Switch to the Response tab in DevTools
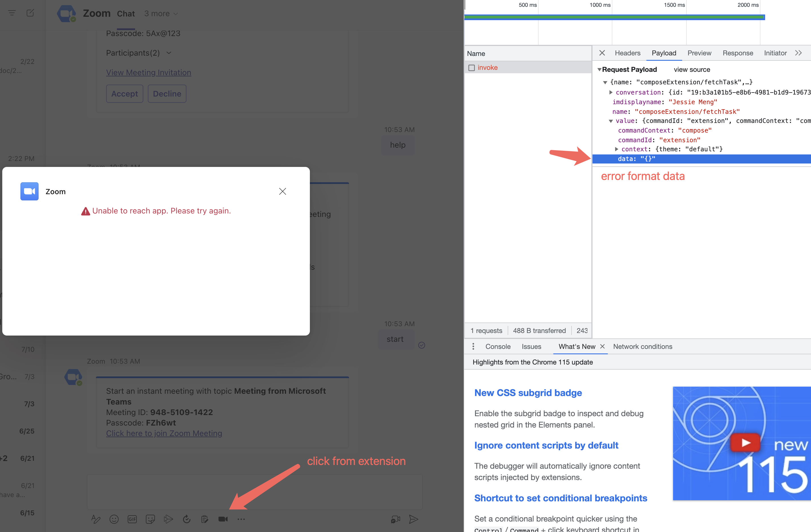The image size is (811, 532). pos(738,53)
